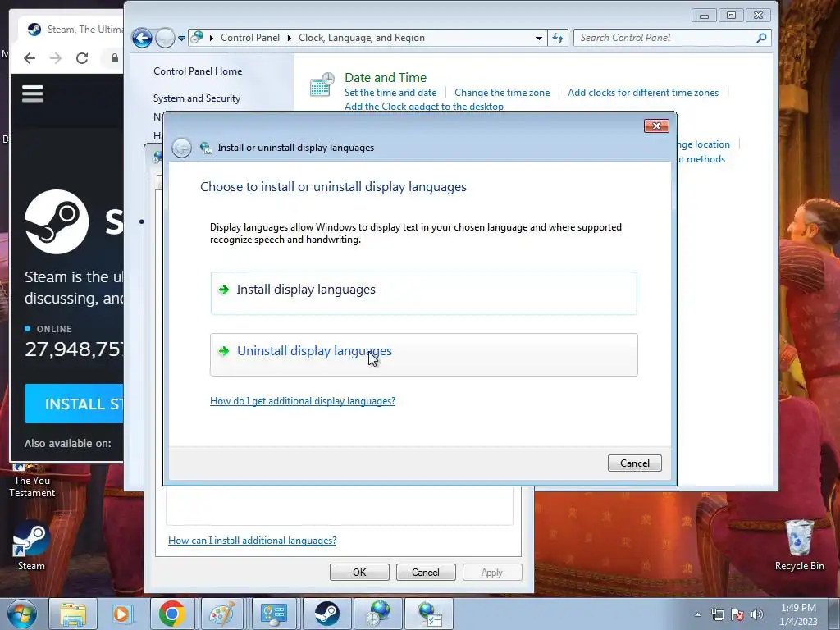Open The You Testament desktop shortcut
This screenshot has height=630, width=840.
(x=32, y=481)
